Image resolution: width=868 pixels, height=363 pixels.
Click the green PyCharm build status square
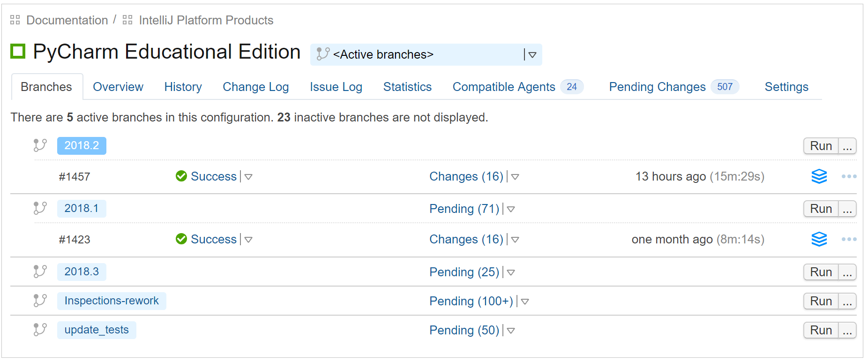18,51
